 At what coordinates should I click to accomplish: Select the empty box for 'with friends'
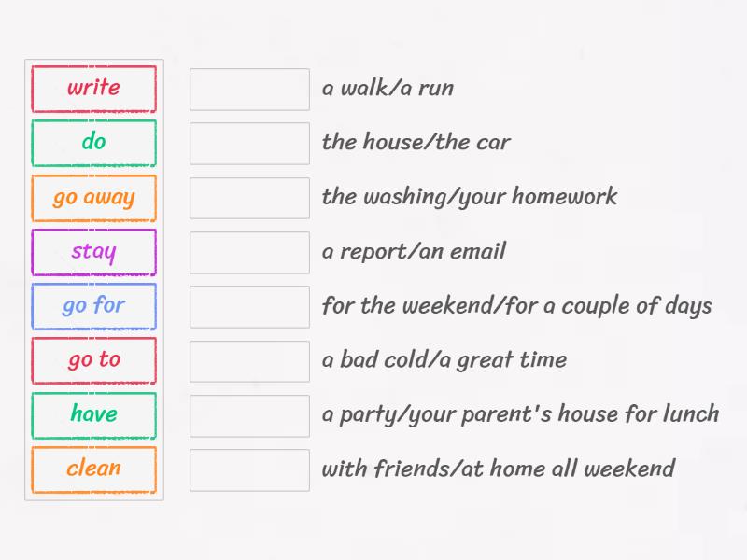[x=249, y=469]
